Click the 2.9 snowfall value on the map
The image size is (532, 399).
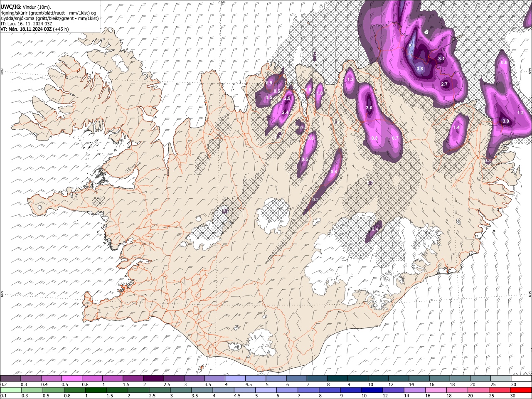[287, 98]
